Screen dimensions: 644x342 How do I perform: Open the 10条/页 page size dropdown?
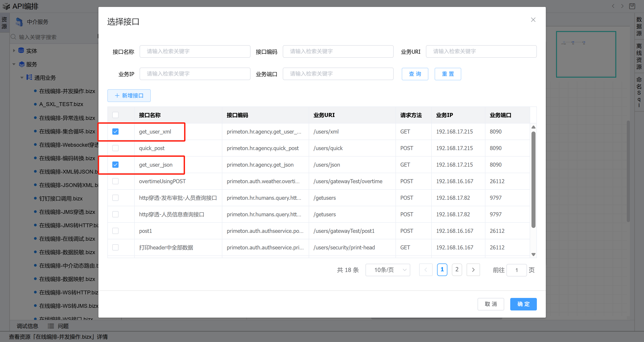tap(387, 270)
